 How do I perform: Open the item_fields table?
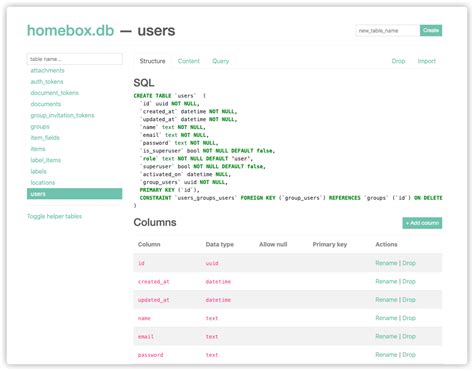coord(45,138)
